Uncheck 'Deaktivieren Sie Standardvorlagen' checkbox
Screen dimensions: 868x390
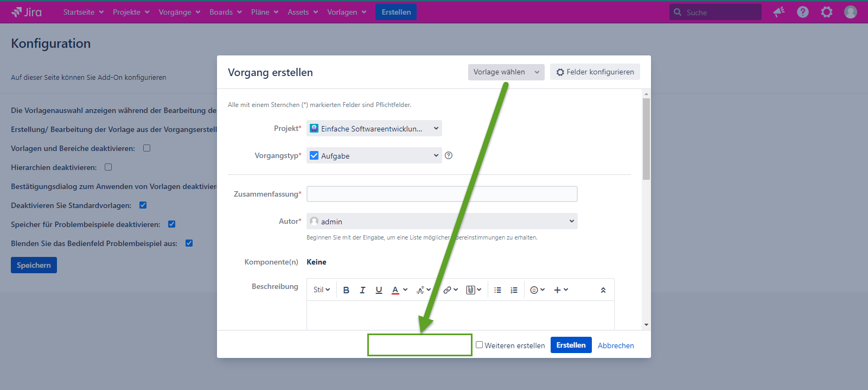click(x=143, y=205)
